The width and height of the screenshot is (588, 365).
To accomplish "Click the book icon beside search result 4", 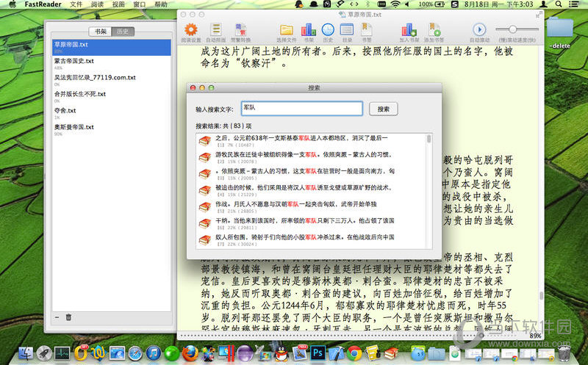I will point(205,191).
